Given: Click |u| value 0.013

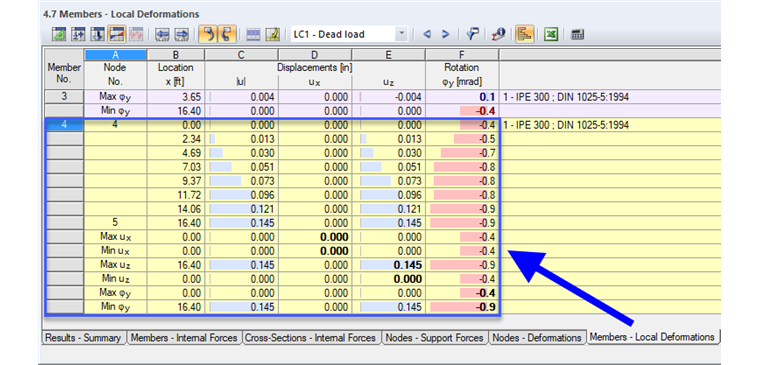Looking at the screenshot, I should pyautogui.click(x=241, y=139).
